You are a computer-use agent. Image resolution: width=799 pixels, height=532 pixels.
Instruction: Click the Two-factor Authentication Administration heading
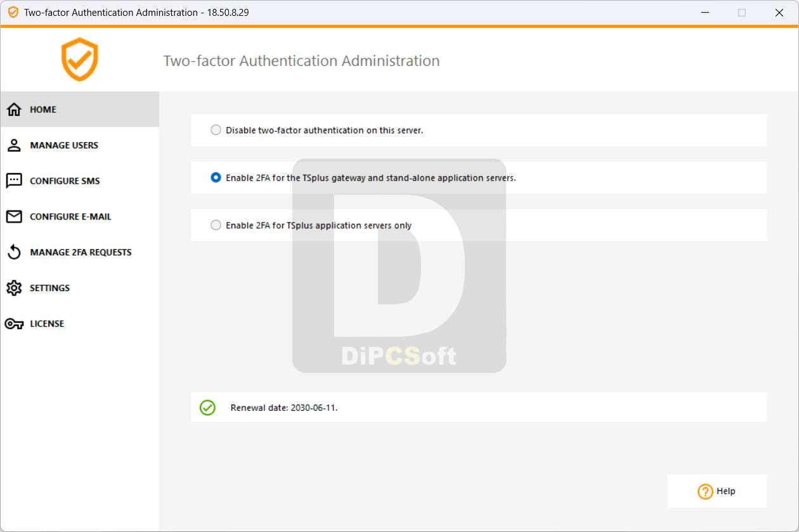tap(301, 61)
